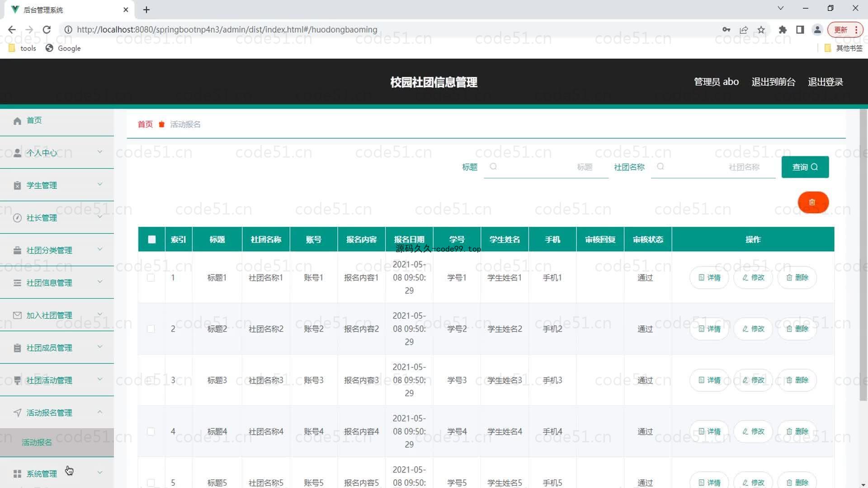Collapse the 活动报名管理 menu chevron
The width and height of the screenshot is (868, 488).
100,412
